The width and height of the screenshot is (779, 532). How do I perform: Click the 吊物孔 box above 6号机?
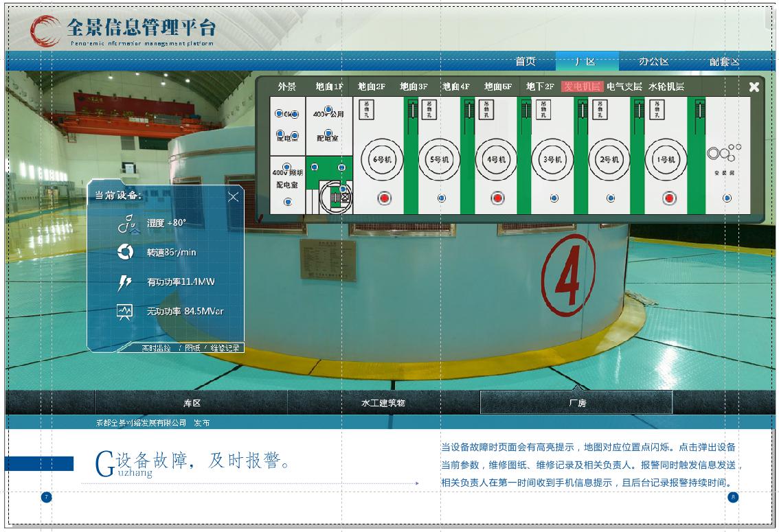[x=367, y=110]
